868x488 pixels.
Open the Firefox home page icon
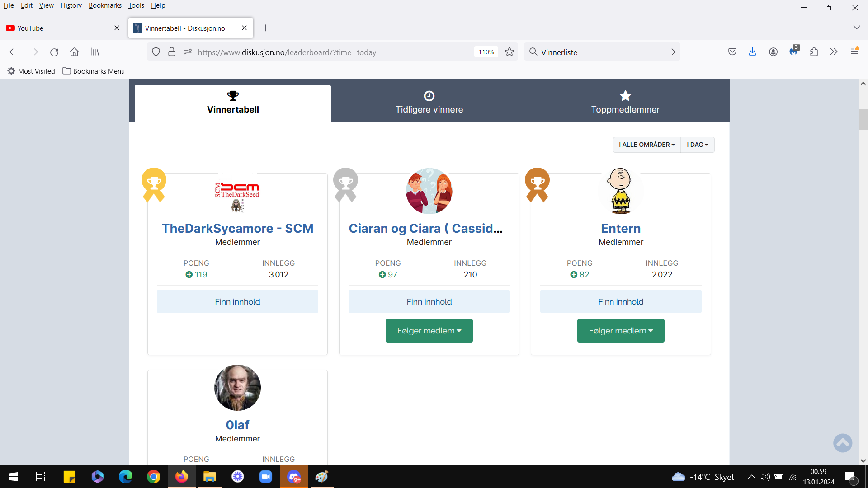(74, 52)
